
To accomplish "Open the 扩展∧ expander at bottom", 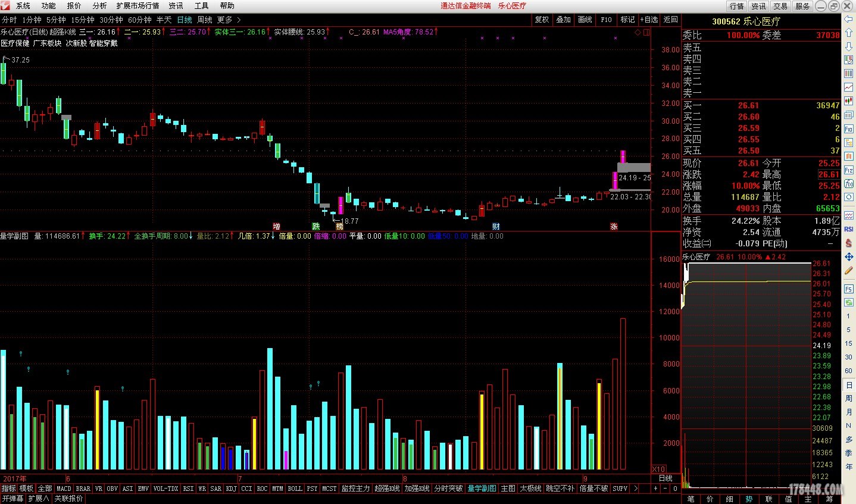I will (x=39, y=498).
